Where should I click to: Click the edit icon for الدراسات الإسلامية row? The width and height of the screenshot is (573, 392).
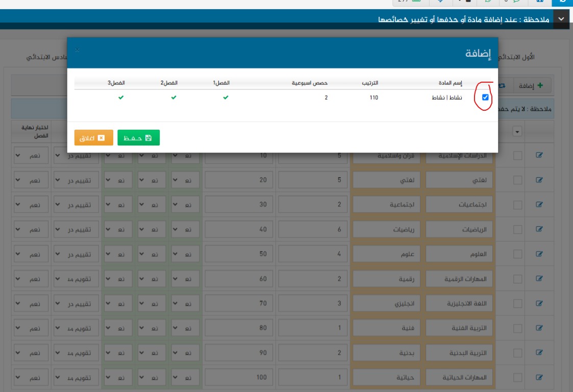(539, 155)
